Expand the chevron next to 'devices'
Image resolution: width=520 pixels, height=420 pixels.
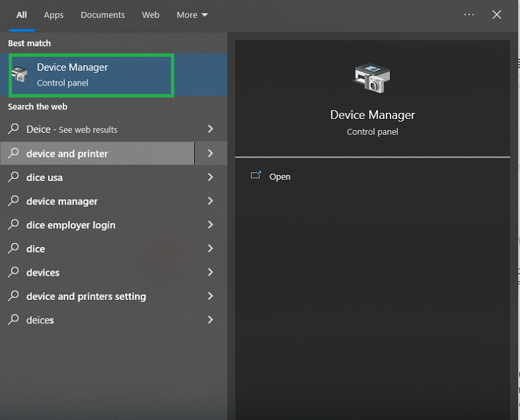pos(210,272)
